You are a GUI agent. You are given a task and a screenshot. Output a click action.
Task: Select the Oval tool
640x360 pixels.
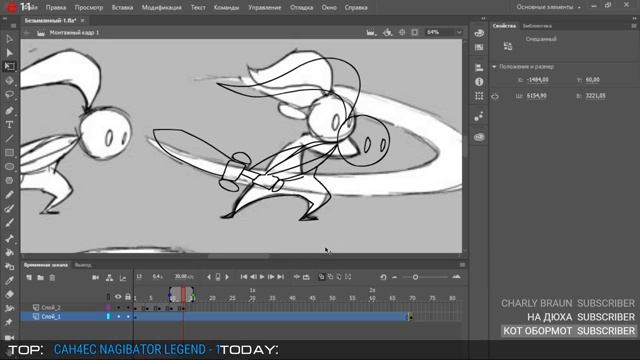9,167
